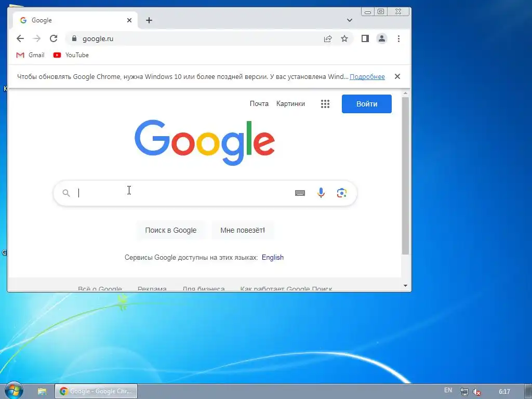Open the network tray icon
This screenshot has height=399, width=532.
(x=464, y=392)
